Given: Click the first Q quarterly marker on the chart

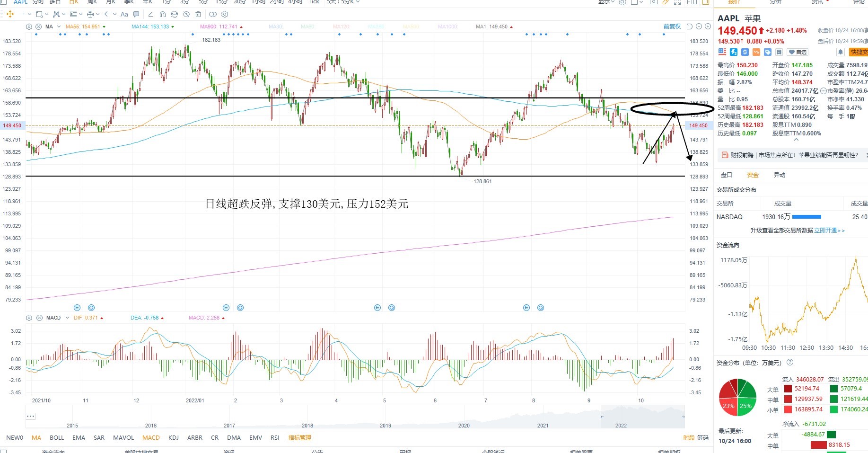Looking at the screenshot, I should [91, 308].
